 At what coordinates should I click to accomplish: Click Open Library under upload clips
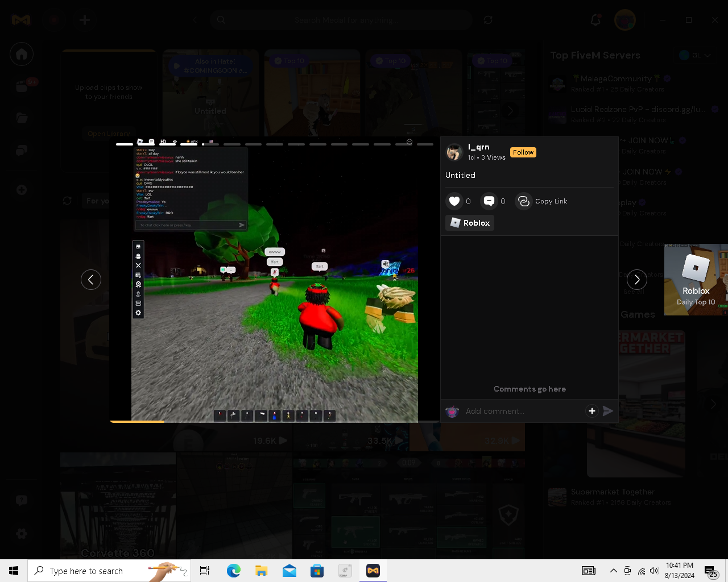coord(109,134)
